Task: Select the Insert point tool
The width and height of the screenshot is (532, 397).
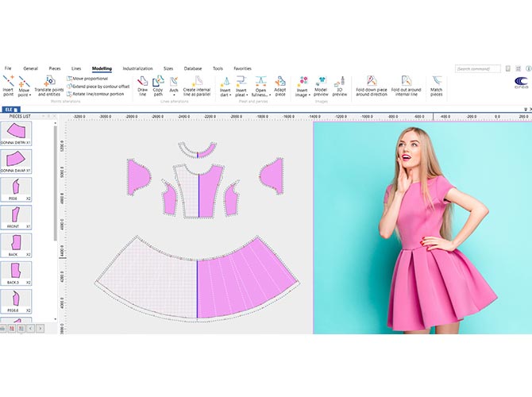Action: [9, 84]
